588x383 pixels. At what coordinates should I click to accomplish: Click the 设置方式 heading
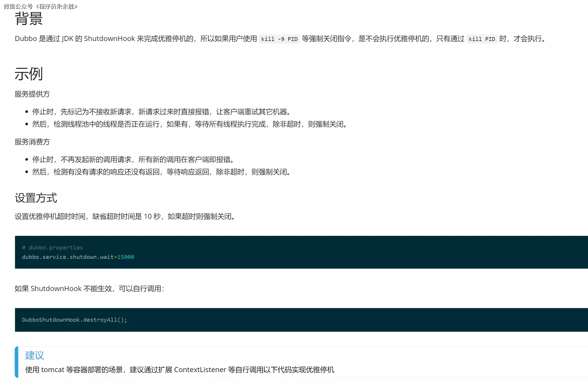point(36,198)
